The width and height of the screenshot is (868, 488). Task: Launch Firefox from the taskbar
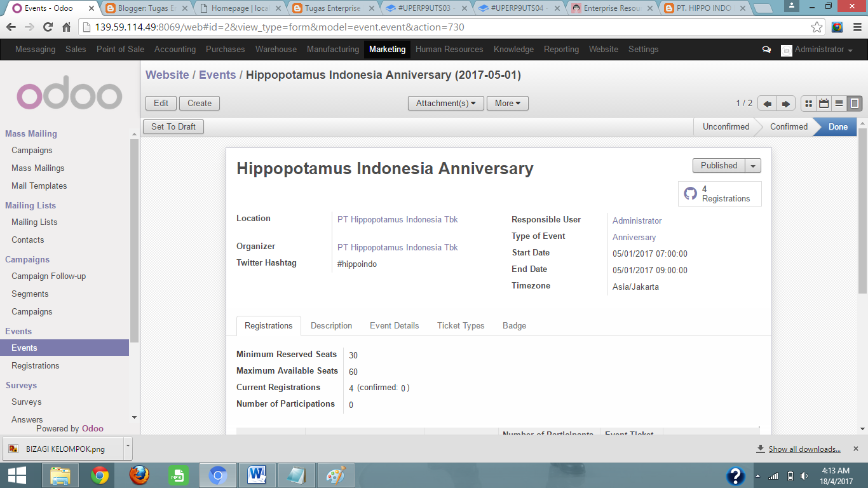tap(139, 475)
